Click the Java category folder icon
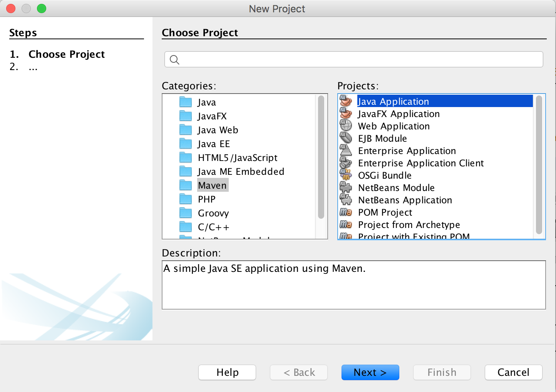 186,102
